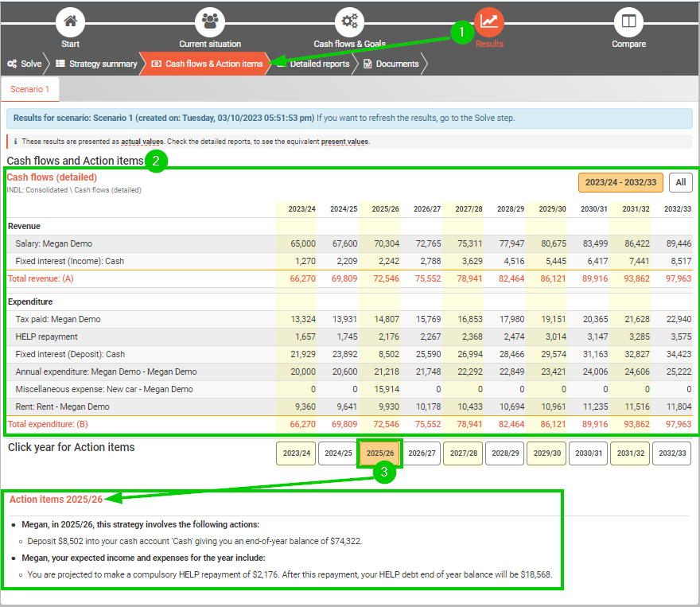This screenshot has width=700, height=607.
Task: Open the Detailed reports sub-step
Action: pyautogui.click(x=318, y=64)
